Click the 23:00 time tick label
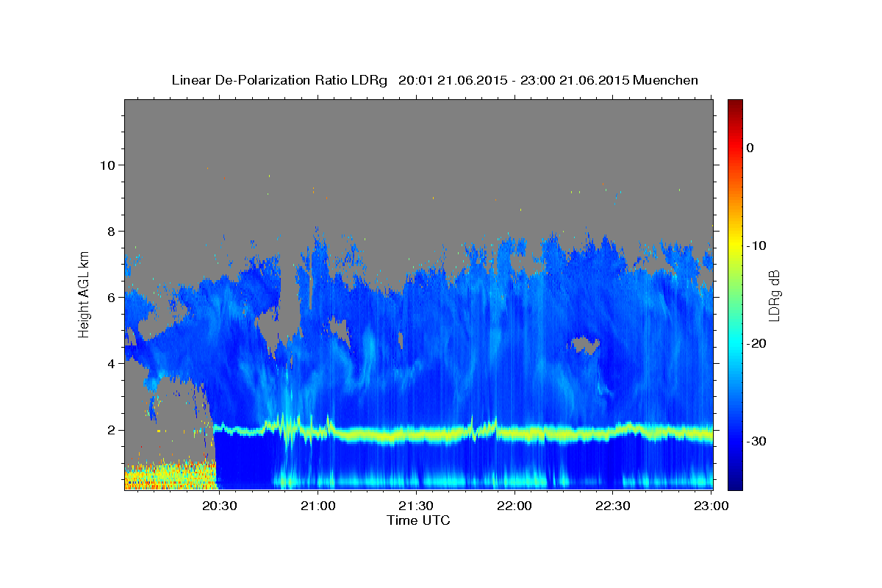Image resolution: width=882 pixels, height=588 pixels. [x=710, y=506]
